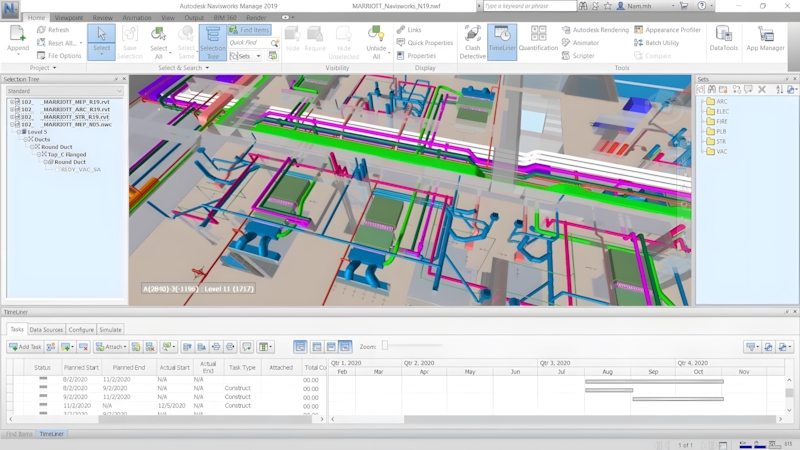Open the Appearance Profiler

668,30
